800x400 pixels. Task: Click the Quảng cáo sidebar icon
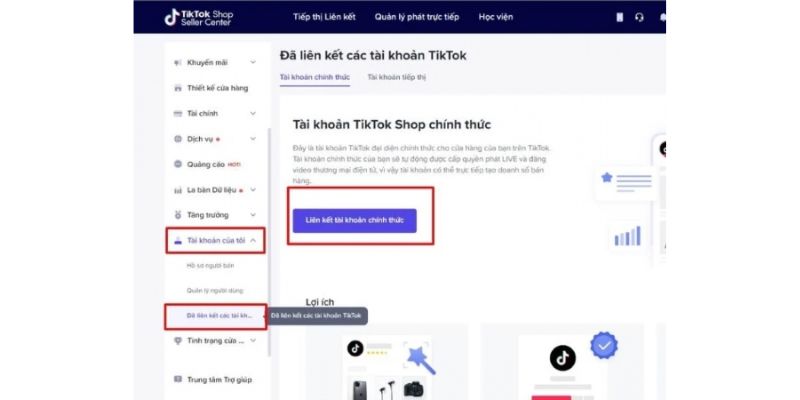tap(178, 164)
